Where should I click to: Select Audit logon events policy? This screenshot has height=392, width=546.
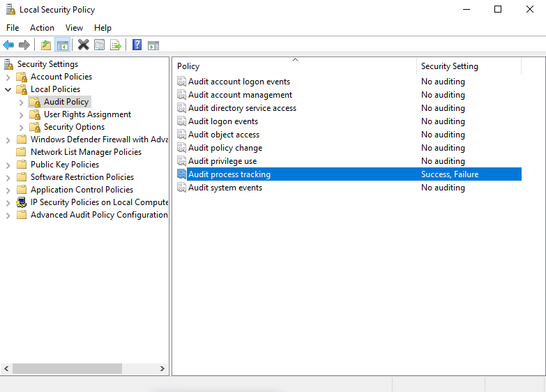(x=222, y=121)
